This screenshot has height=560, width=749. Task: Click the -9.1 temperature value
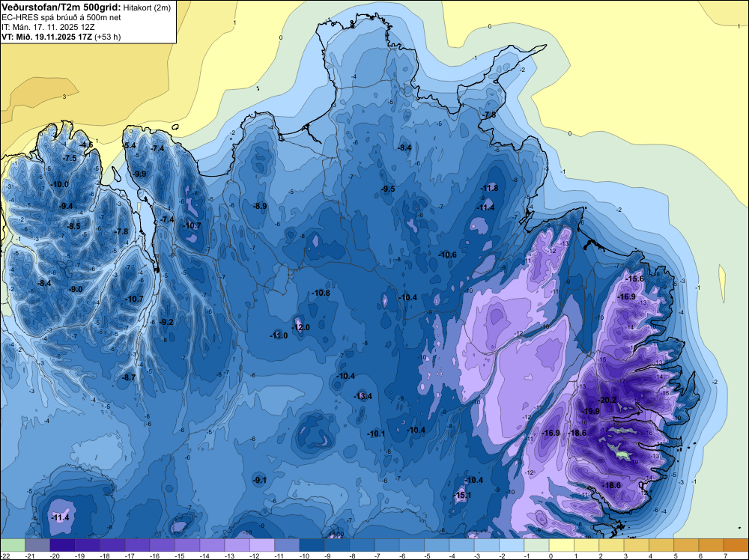(x=259, y=481)
